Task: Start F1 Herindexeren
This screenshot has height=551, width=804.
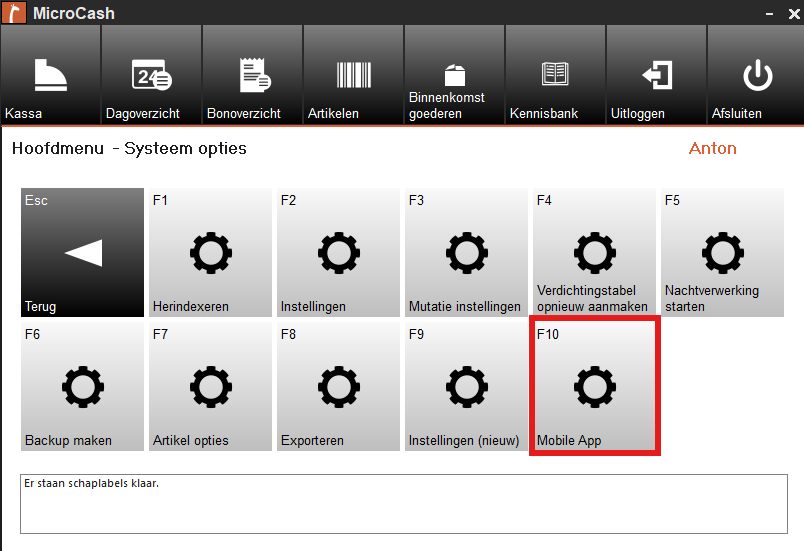Action: 210,253
